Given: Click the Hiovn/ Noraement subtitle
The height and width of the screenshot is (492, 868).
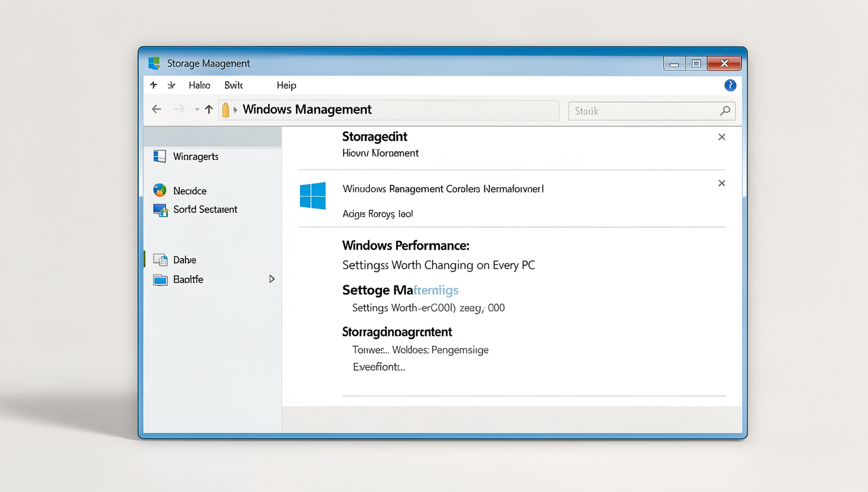Looking at the screenshot, I should (380, 153).
